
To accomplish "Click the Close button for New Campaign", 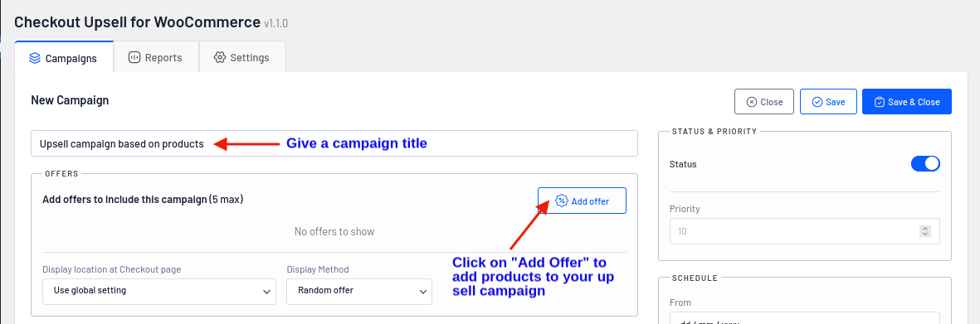I will pyautogui.click(x=764, y=102).
